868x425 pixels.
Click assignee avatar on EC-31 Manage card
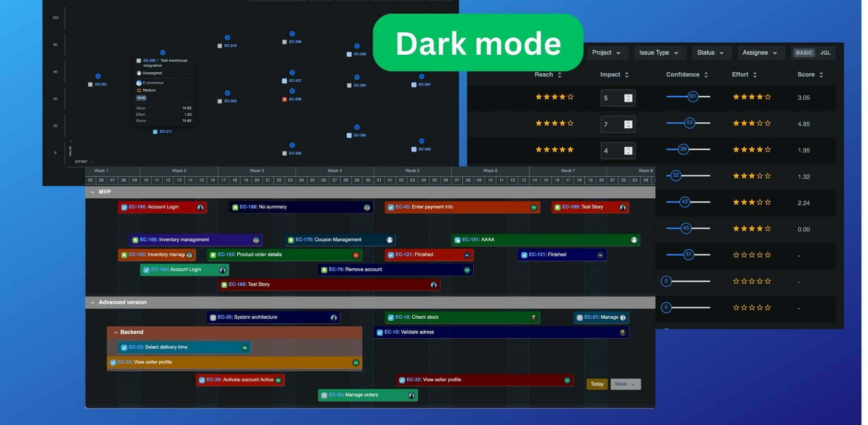[x=623, y=318]
